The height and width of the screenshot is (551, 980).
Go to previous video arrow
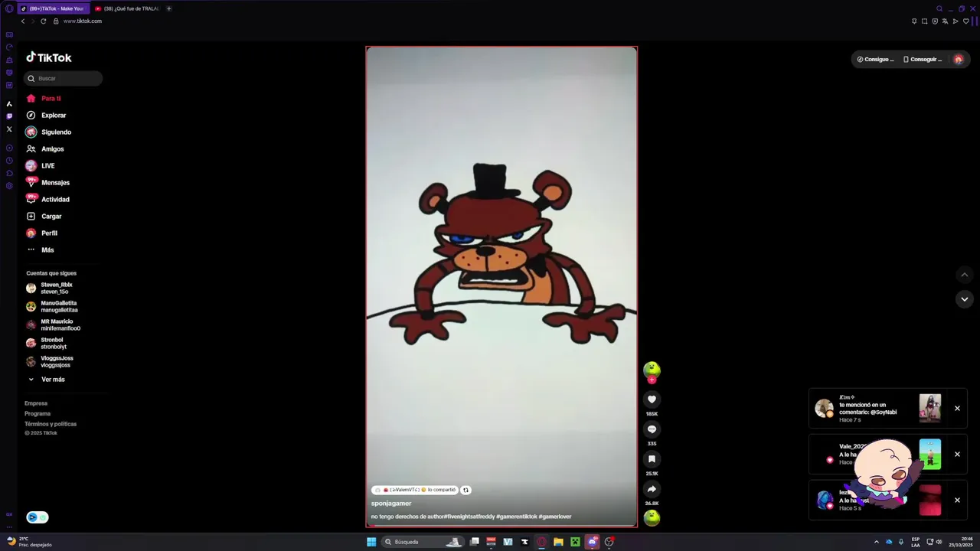965,275
